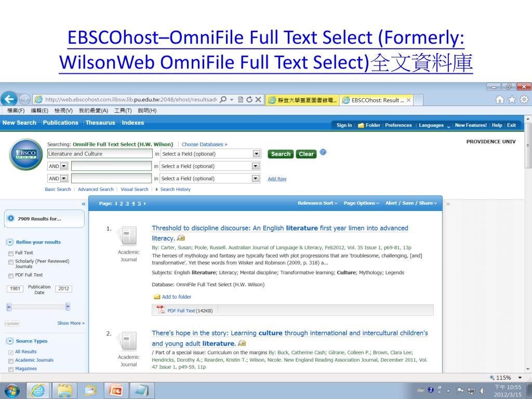Open favorites star icon

pyautogui.click(x=512, y=99)
